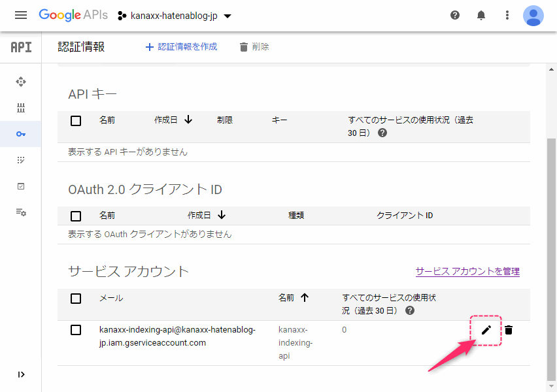Sort service accounts by 名前 arrow
Viewport: 557px width, 392px height.
(305, 297)
